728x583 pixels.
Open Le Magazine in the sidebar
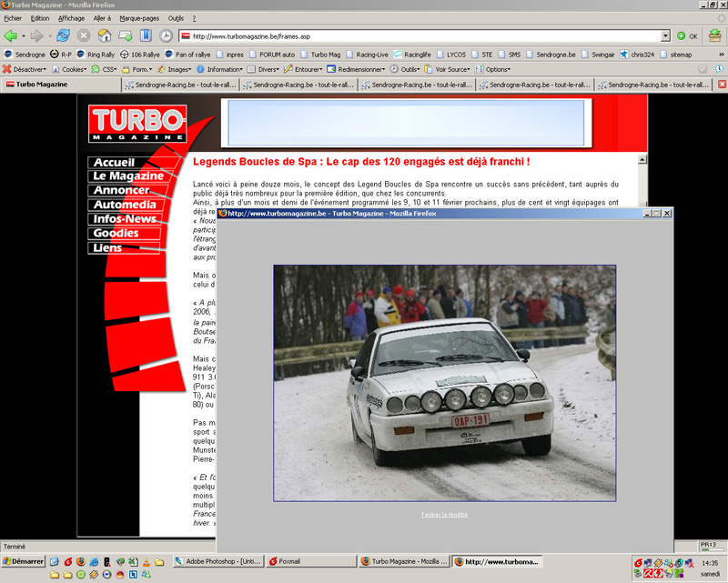[x=130, y=176]
